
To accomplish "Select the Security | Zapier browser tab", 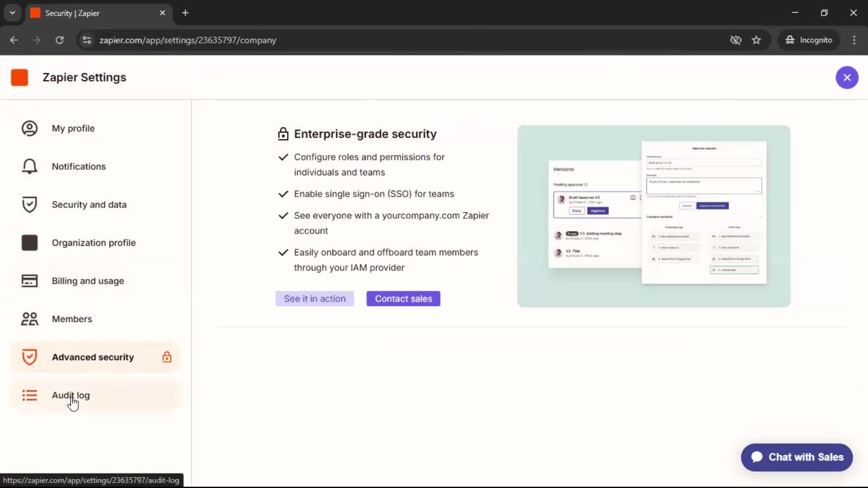I will (x=99, y=13).
